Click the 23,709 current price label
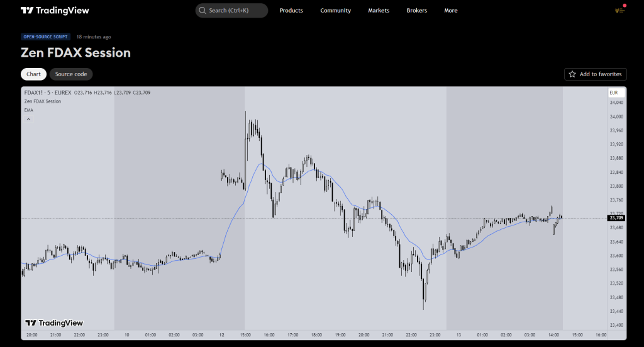 coord(616,218)
